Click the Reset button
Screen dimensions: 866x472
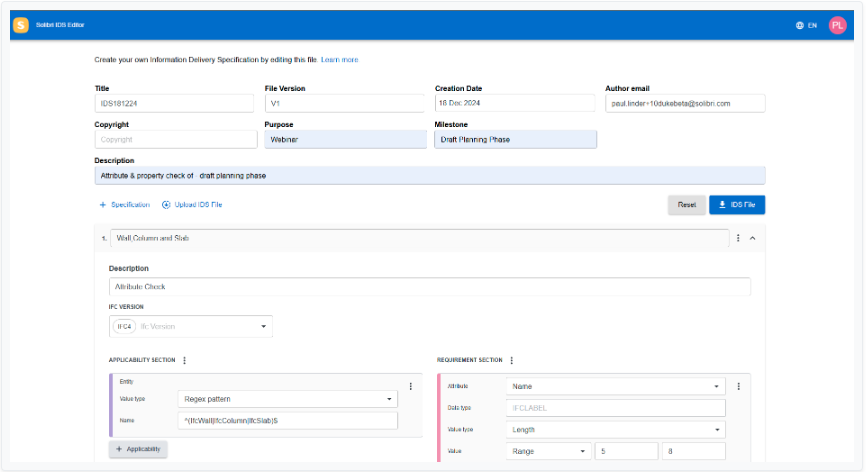(686, 204)
